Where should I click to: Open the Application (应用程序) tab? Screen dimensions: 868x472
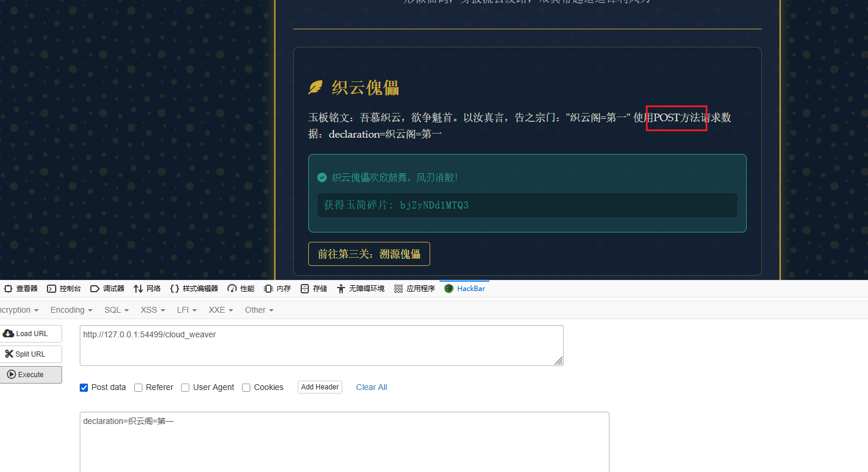tap(415, 289)
